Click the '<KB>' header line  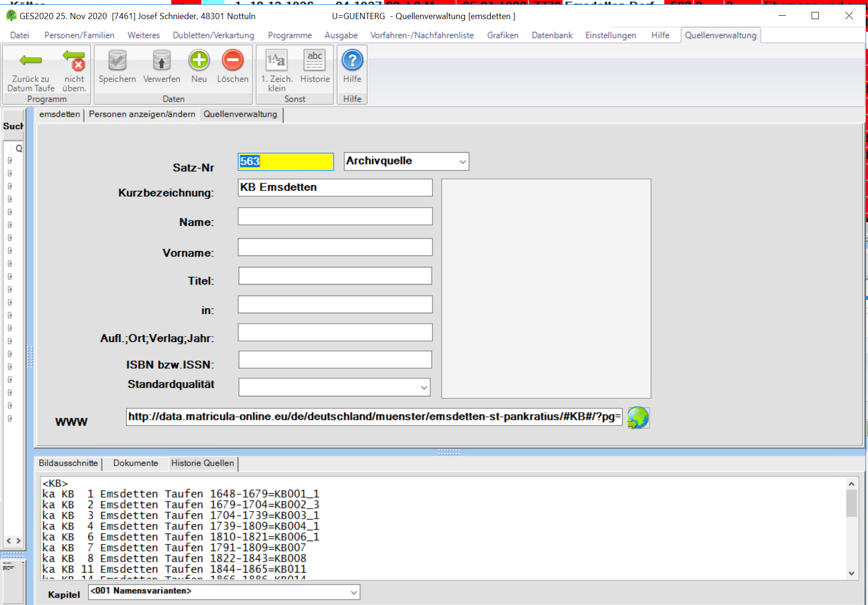(55, 483)
